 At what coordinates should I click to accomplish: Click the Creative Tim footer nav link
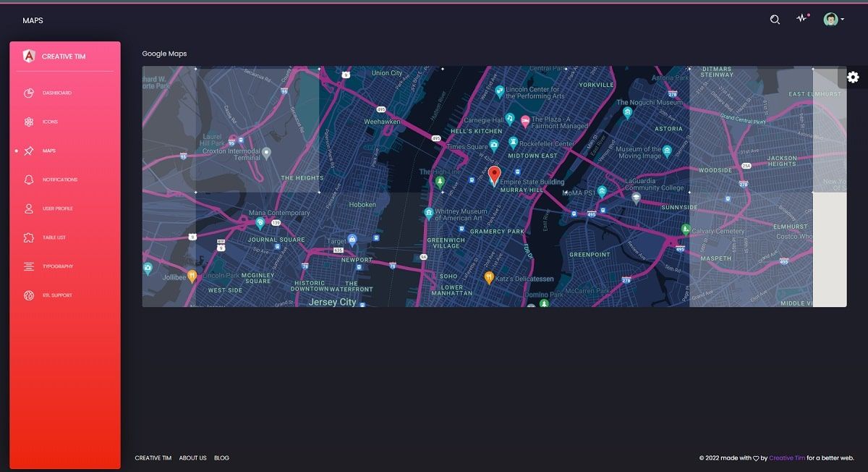[153, 458]
